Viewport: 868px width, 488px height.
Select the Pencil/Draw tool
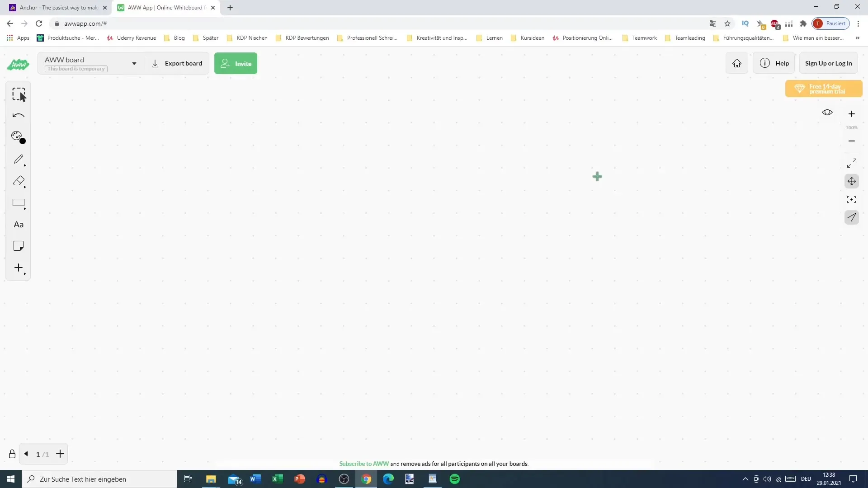19,160
